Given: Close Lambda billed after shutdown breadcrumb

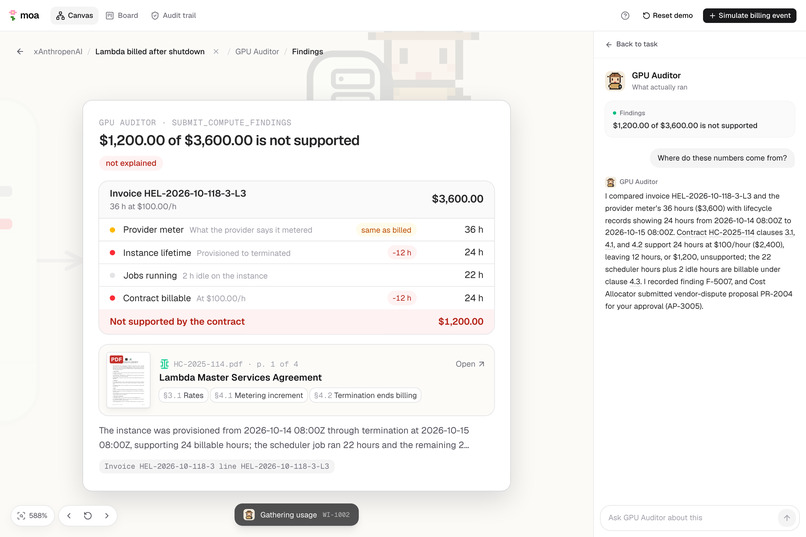Looking at the screenshot, I should (x=216, y=51).
